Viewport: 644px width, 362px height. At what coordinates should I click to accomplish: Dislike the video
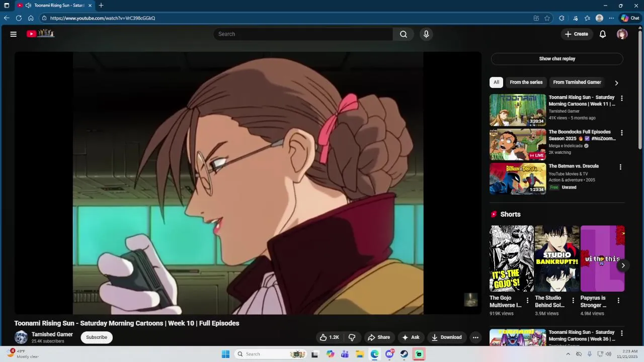tap(352, 337)
